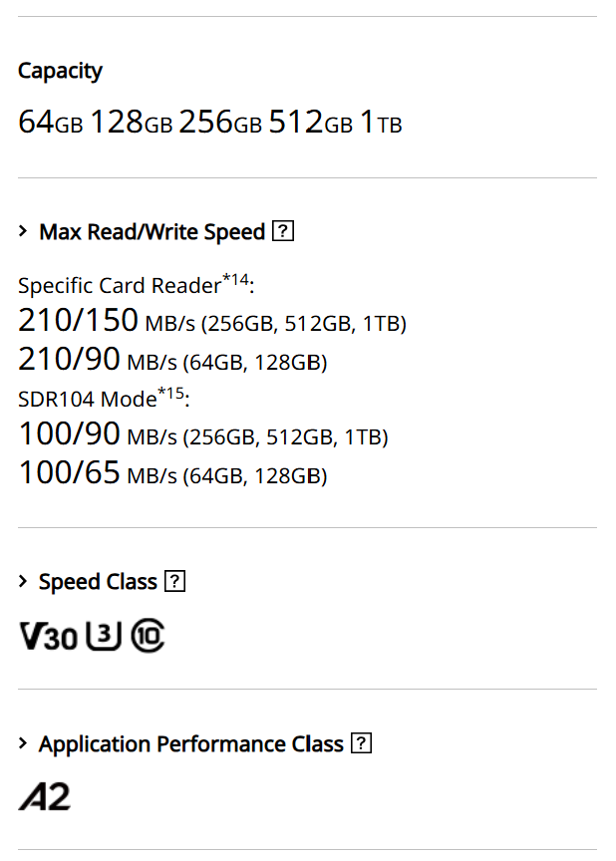Image resolution: width=616 pixels, height=861 pixels.
Task: Click the Application Performance Class heading text
Action: pyautogui.click(x=190, y=744)
